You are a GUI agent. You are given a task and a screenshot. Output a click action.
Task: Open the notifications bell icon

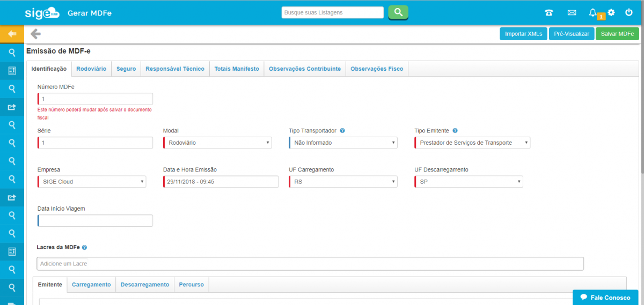[593, 13]
